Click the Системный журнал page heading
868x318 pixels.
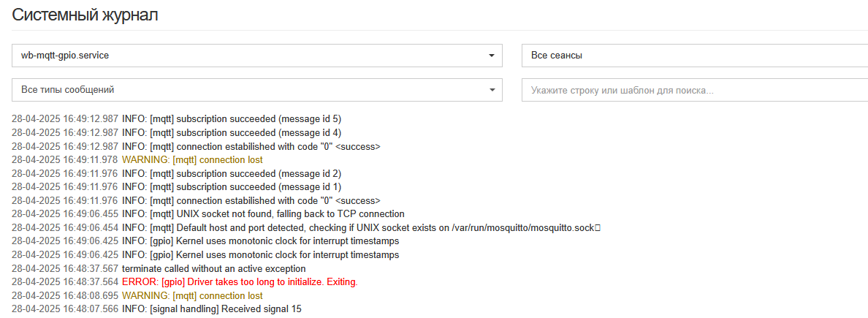[x=85, y=15]
